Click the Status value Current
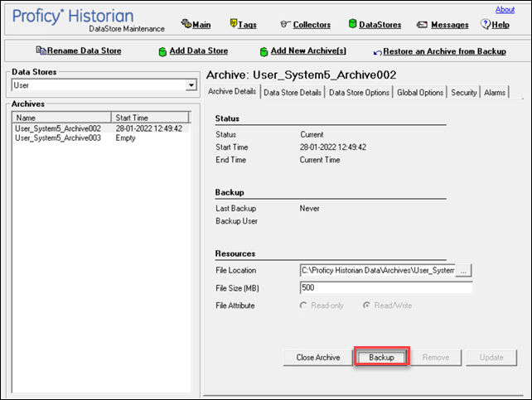The width and height of the screenshot is (532, 400). click(x=312, y=135)
